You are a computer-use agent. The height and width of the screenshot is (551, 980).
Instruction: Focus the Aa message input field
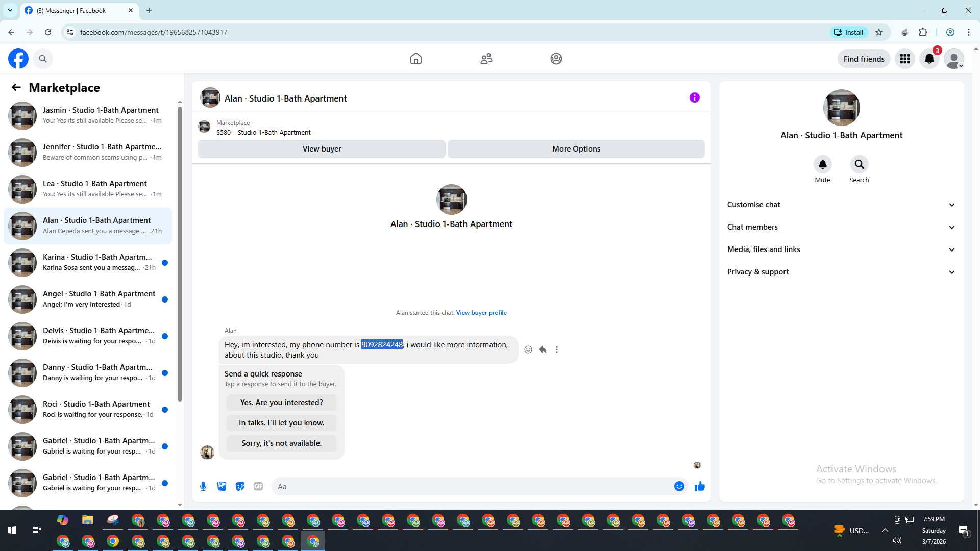(x=472, y=486)
